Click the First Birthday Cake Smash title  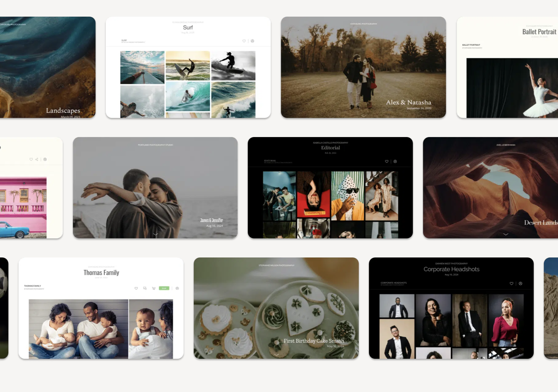pos(314,341)
